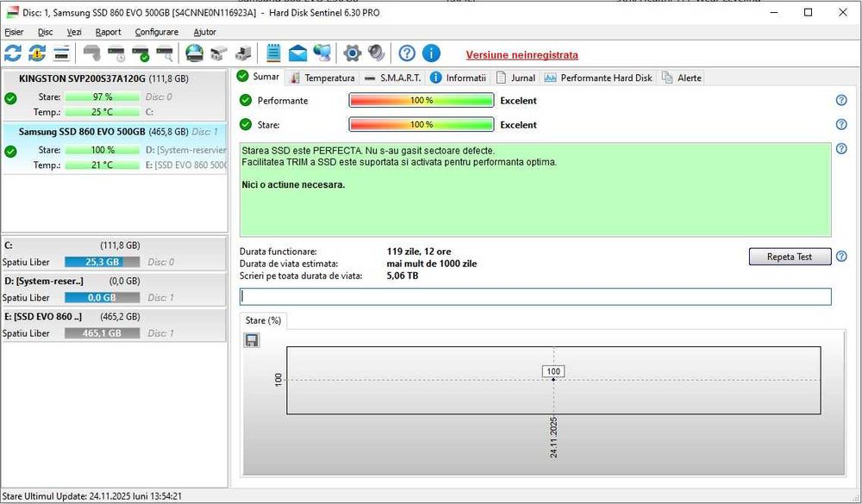Click the globe with monitor network icon
This screenshot has height=504, width=862.
[x=322, y=53]
